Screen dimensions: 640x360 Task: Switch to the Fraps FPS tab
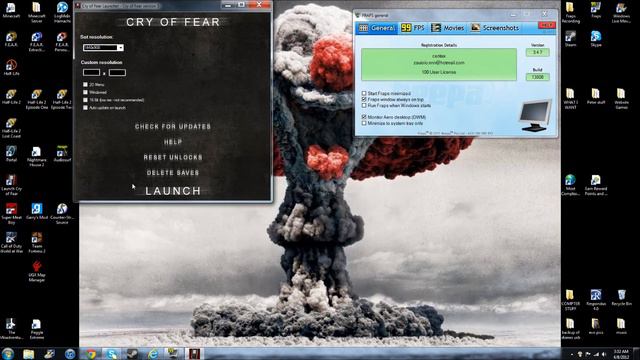click(x=413, y=28)
